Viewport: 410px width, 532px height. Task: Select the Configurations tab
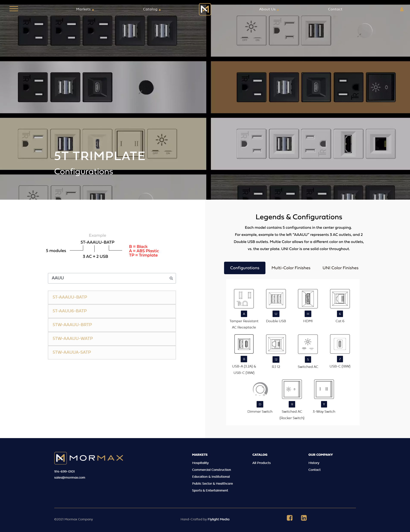click(x=245, y=268)
